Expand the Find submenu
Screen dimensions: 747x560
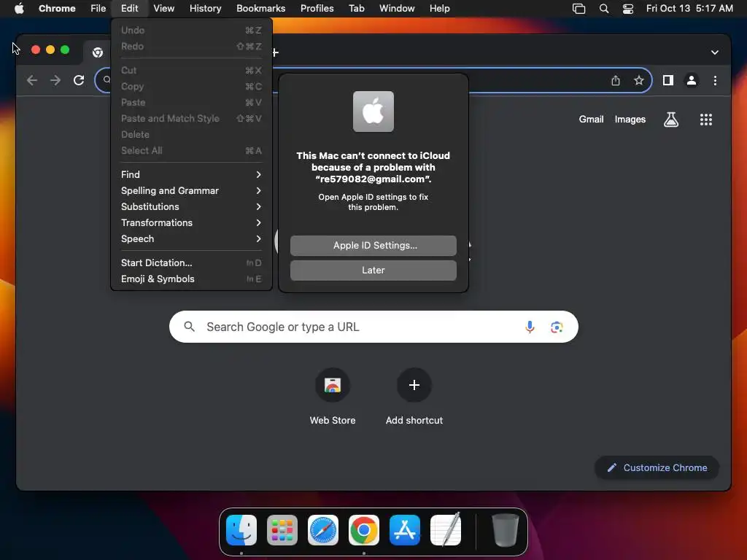(191, 175)
